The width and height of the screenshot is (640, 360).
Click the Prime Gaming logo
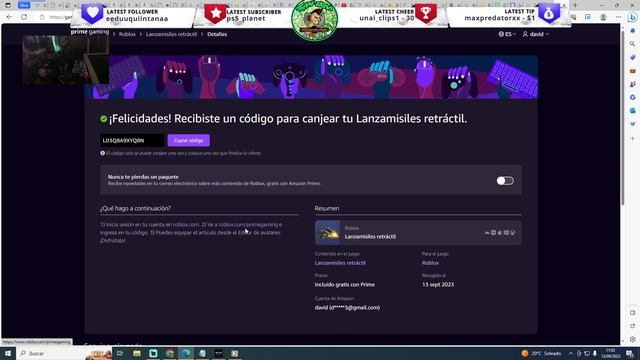(90, 32)
